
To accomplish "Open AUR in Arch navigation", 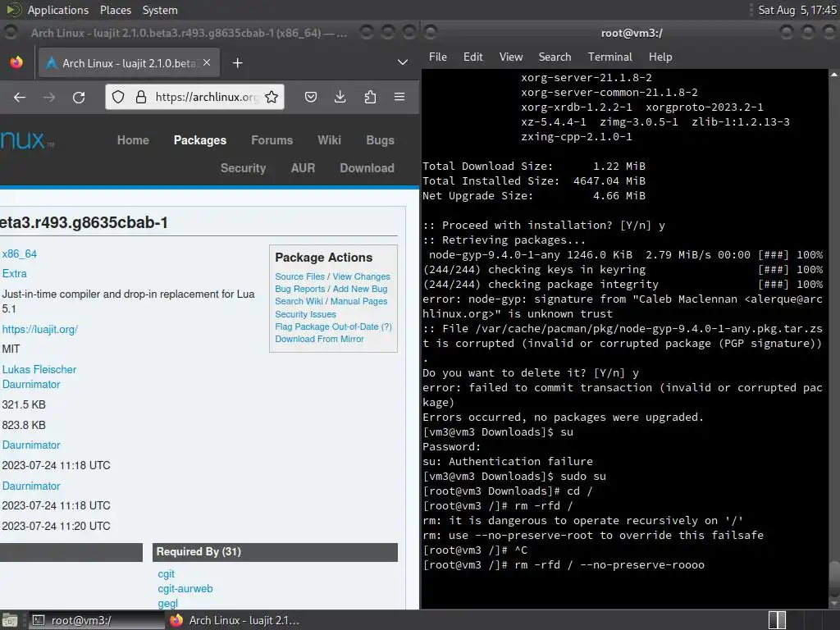I will 303,168.
